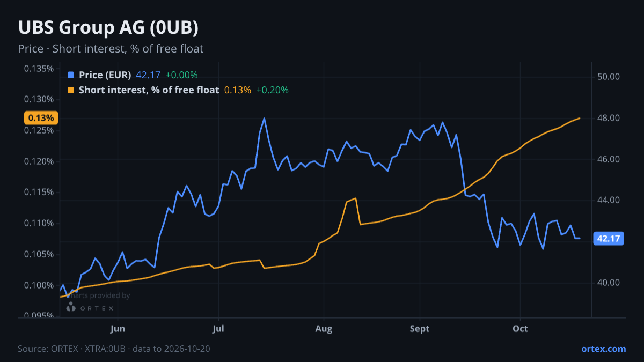Click the UBS Group AG (0UB) title
This screenshot has width=644, height=362.
click(x=108, y=28)
